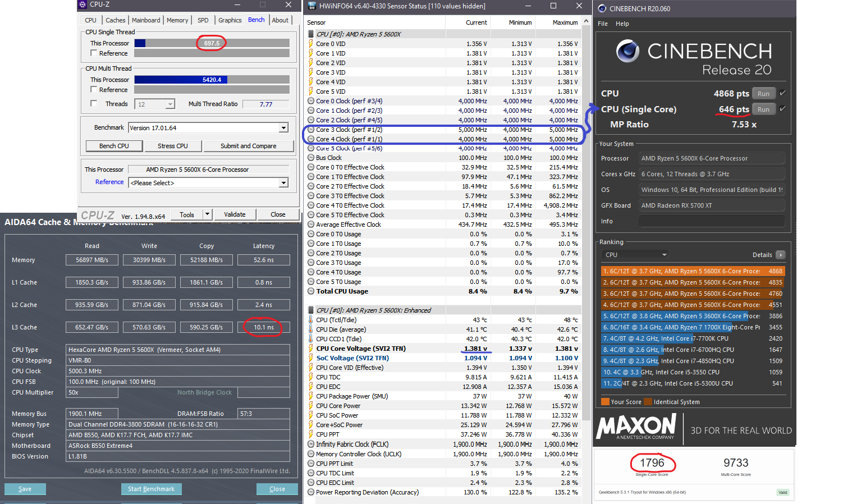Click the HWiNFO scrollbar up arrow
Image resolution: width=843 pixels, height=504 pixels.
586,22
